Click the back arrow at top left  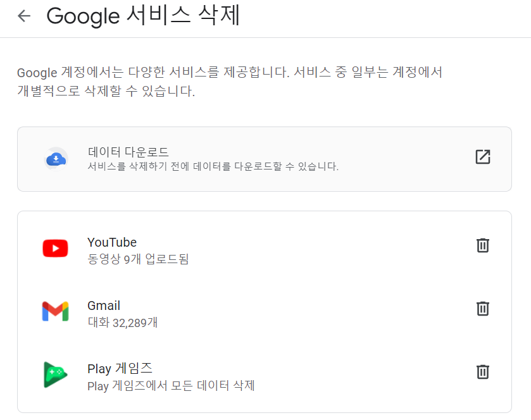23,16
